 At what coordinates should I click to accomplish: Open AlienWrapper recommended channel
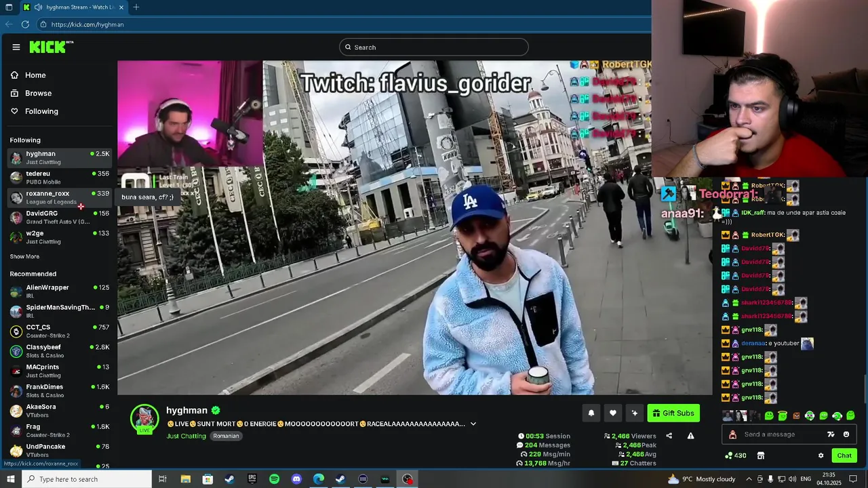pyautogui.click(x=60, y=291)
